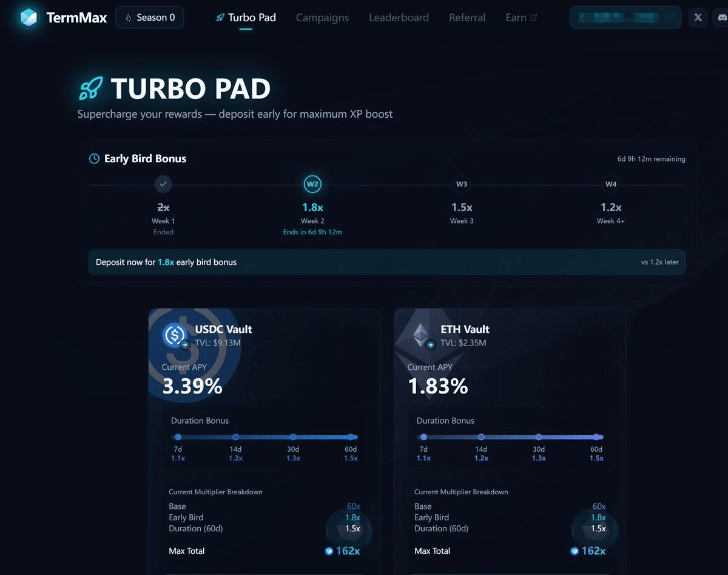This screenshot has width=728, height=575.
Task: Click the blurred wallet address button
Action: pos(625,18)
